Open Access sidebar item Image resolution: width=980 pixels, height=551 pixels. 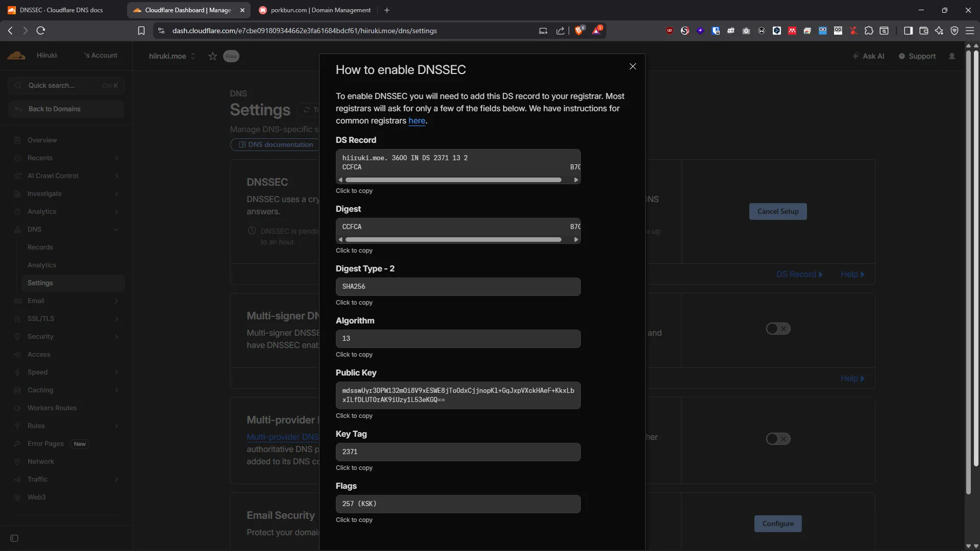tap(39, 355)
